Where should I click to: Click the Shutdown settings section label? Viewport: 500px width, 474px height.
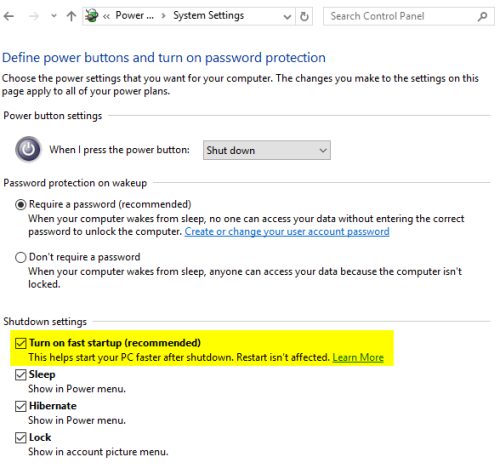coord(45,322)
